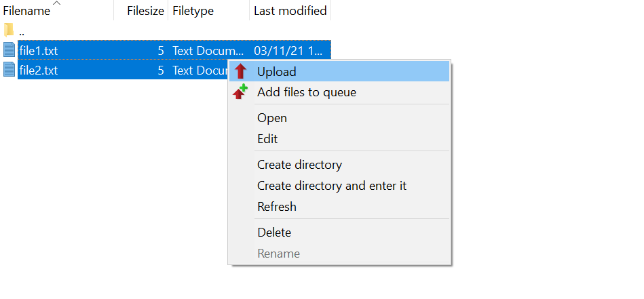Click the sort arrow above Filename
Screen dimensions: 644x299
click(x=57, y=4)
